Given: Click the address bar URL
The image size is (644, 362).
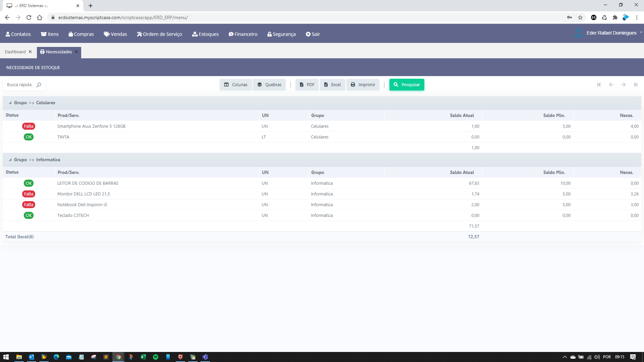Looking at the screenshot, I should coord(123,17).
